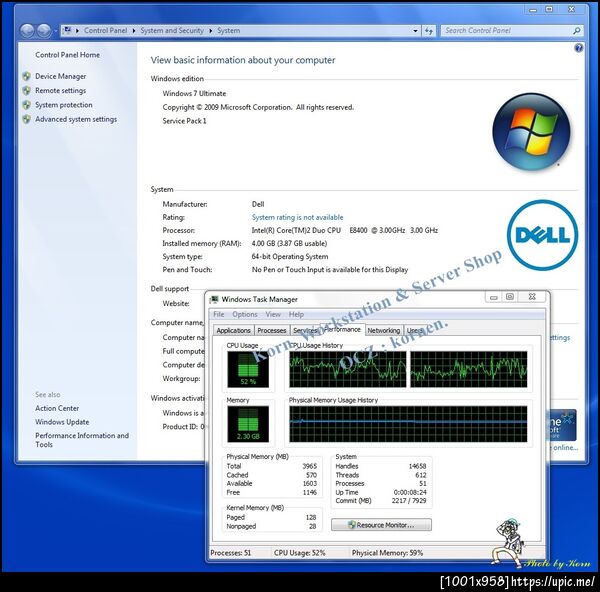This screenshot has height=592, width=600.
Task: Click '64-bit Operating System' text
Action: point(290,256)
